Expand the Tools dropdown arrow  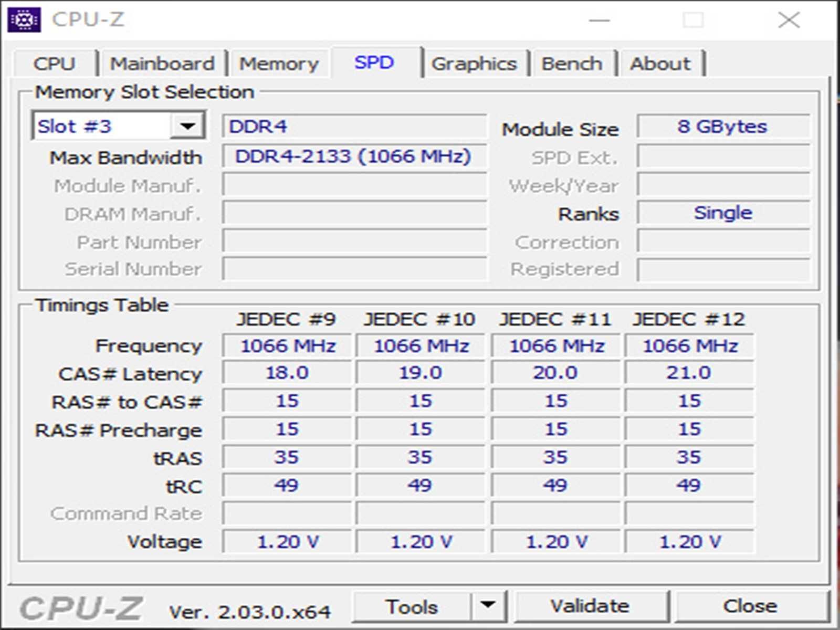(x=488, y=607)
